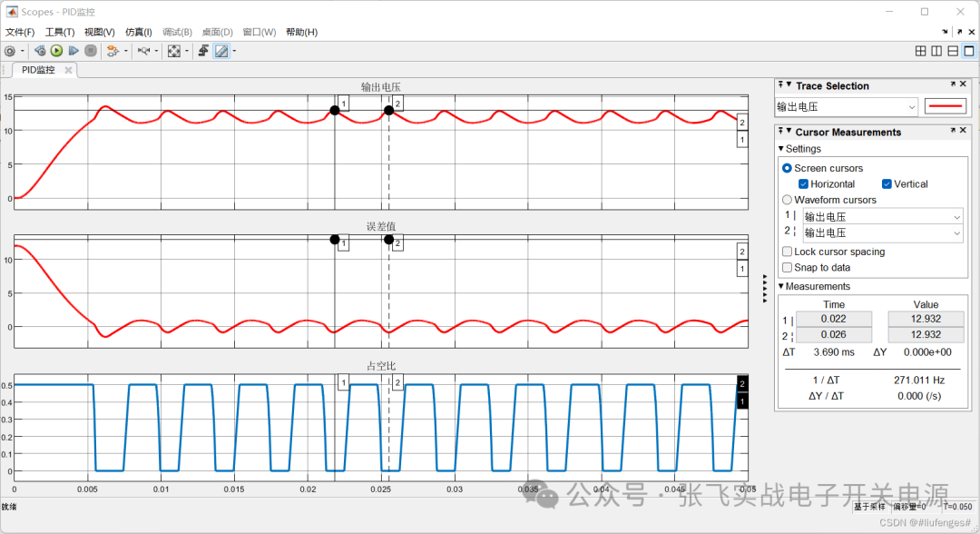Collapse the Measurements section
Viewport: 980px width, 534px height.
[x=781, y=286]
